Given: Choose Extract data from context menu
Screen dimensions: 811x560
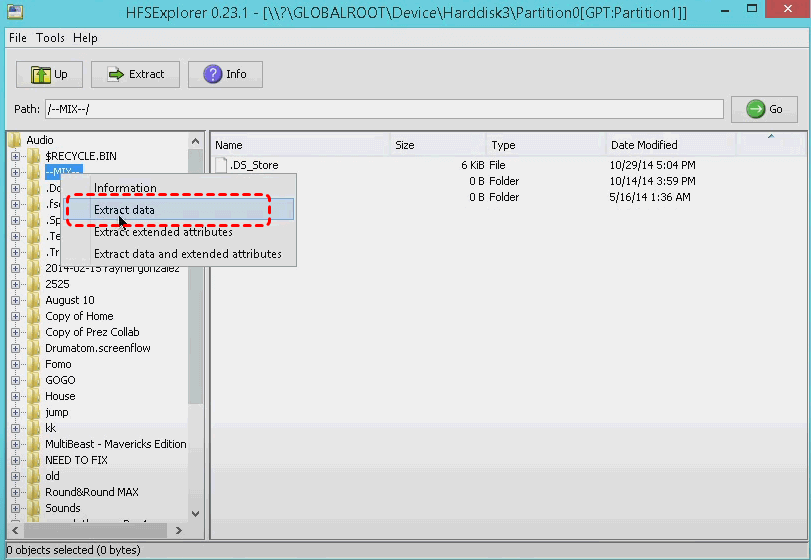Looking at the screenshot, I should click(125, 210).
